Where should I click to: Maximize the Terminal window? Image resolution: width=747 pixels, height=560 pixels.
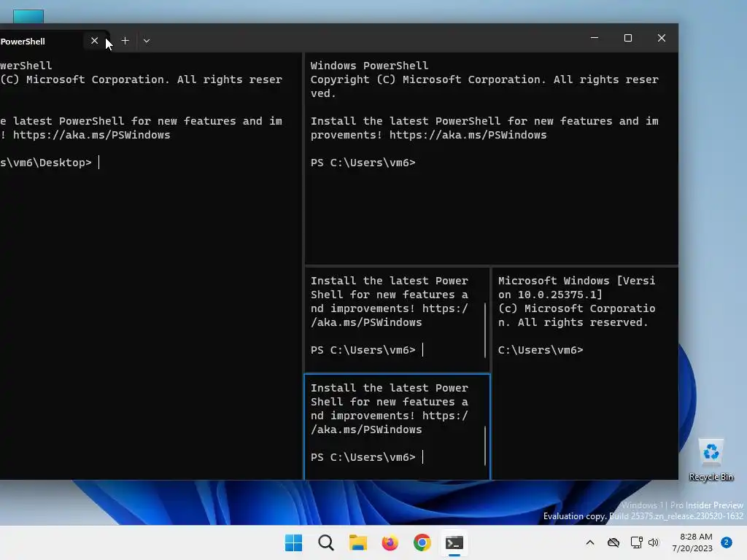pyautogui.click(x=628, y=38)
